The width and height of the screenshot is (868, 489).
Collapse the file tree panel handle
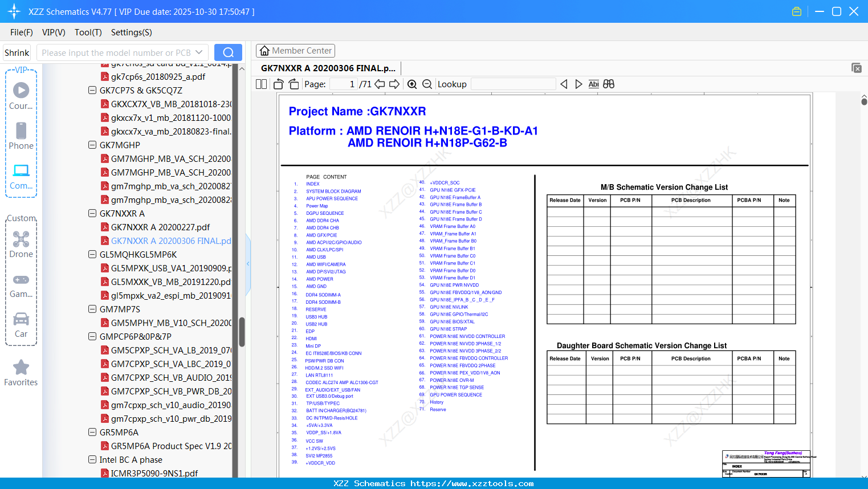click(248, 264)
